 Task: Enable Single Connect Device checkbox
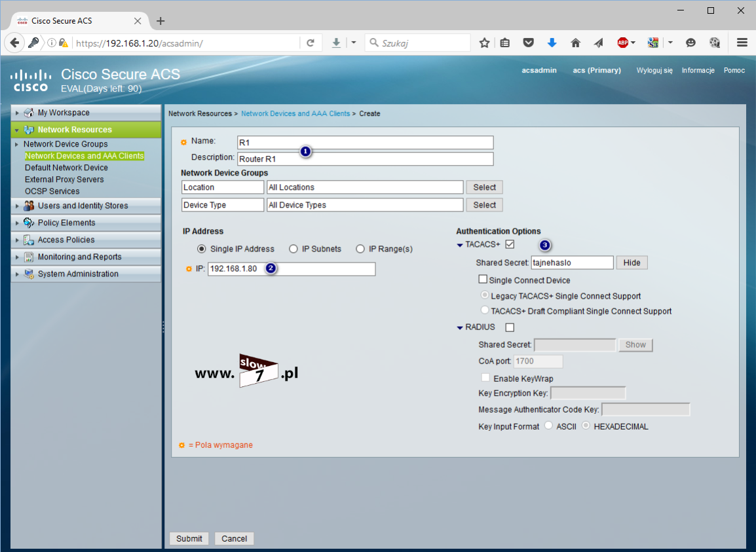coord(483,279)
